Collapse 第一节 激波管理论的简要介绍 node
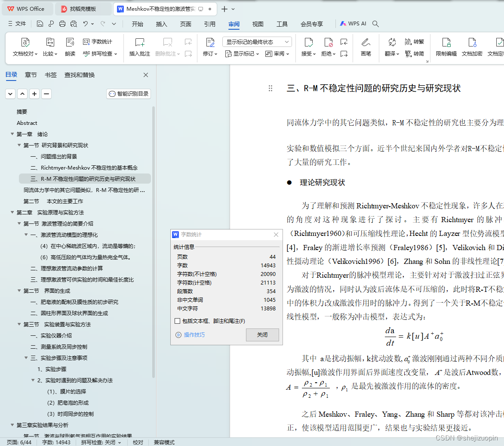The height and width of the screenshot is (446, 504). (19, 223)
